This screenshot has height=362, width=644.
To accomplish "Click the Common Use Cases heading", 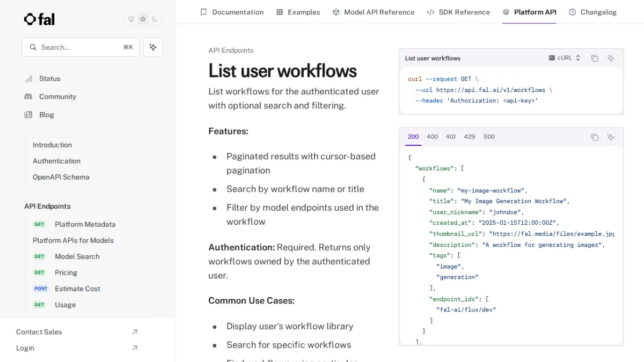I will pos(251,300).
